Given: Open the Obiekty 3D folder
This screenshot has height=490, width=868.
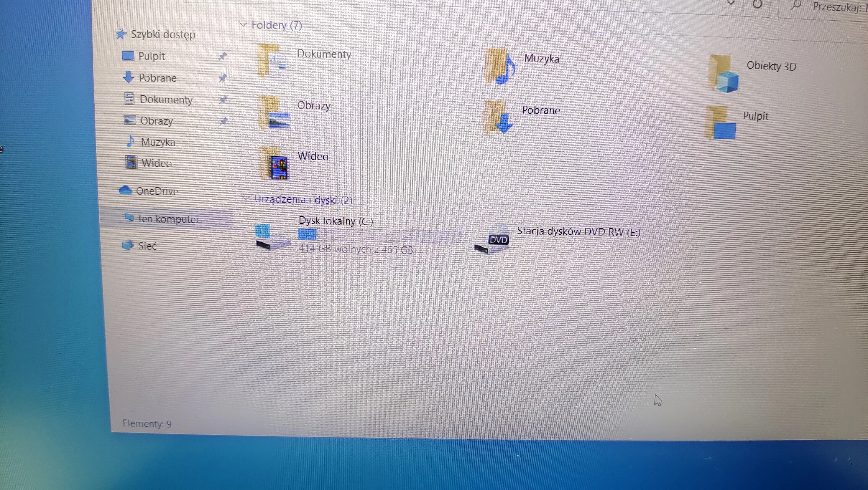Looking at the screenshot, I should click(723, 75).
